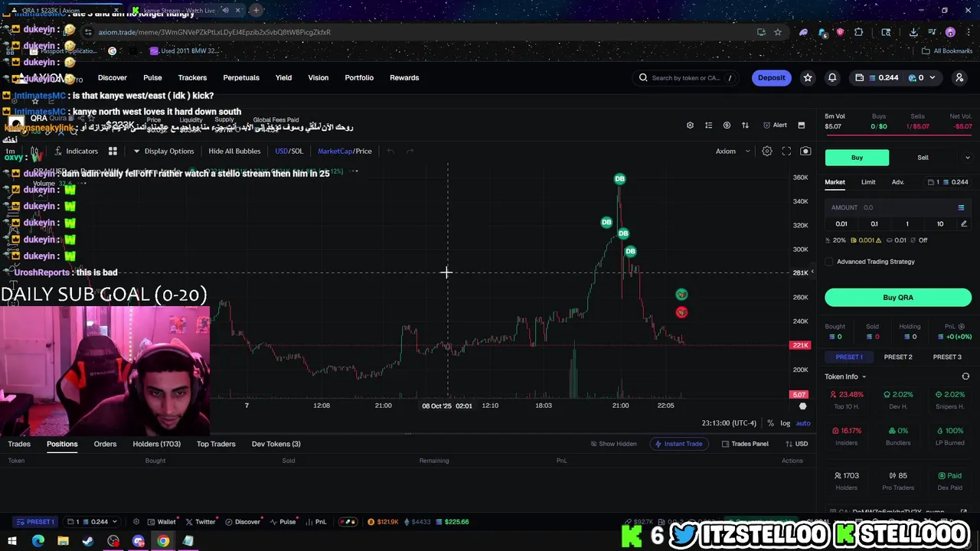The image size is (980, 551).
Task: Switch to the Top Traders tab
Action: [216, 444]
